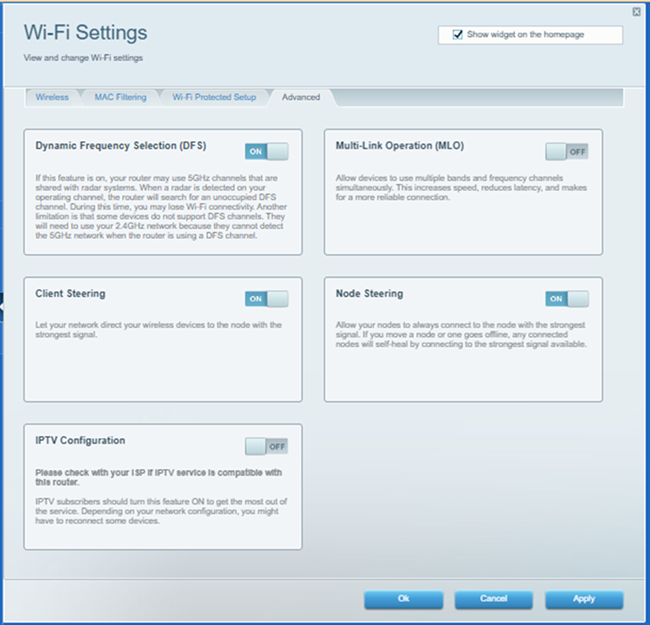Click the Cancel button
The width and height of the screenshot is (650, 625).
tap(493, 599)
